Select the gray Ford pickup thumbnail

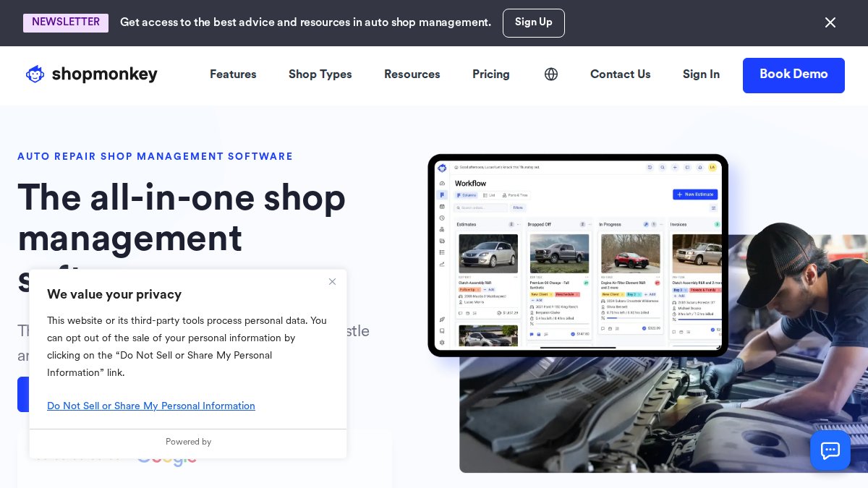559,254
